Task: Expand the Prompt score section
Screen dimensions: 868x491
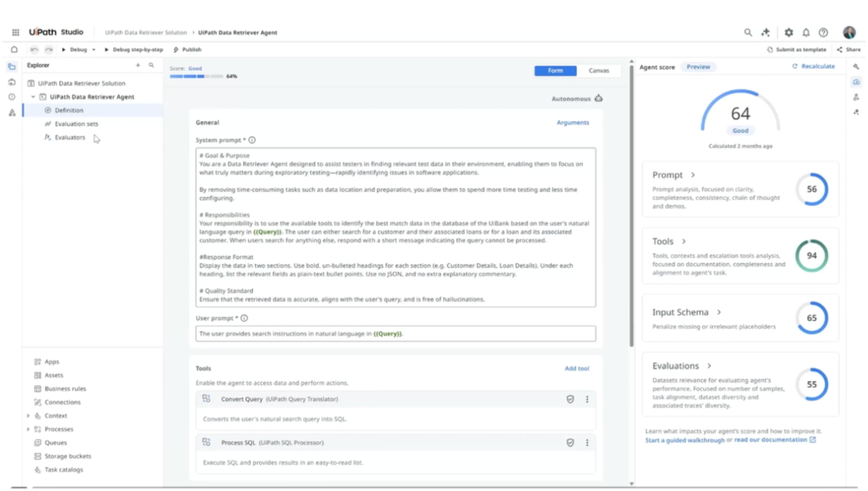Action: (693, 175)
